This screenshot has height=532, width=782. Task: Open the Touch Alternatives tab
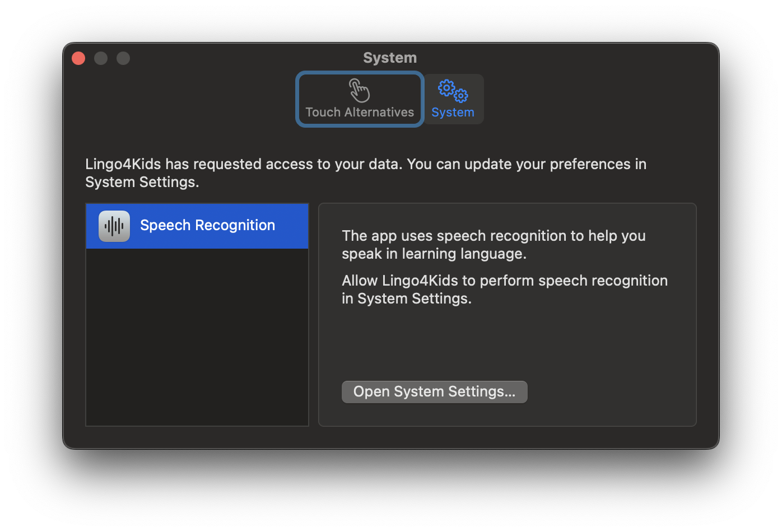tap(360, 99)
